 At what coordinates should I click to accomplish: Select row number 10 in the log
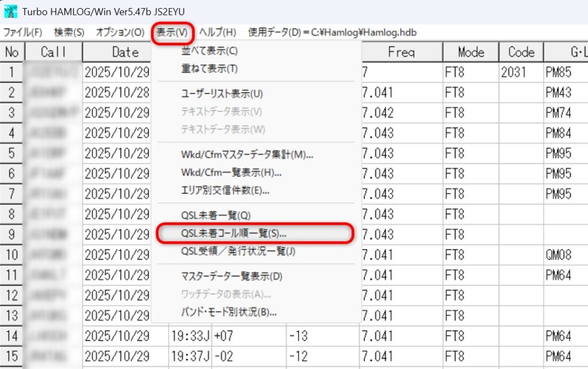coord(12,255)
